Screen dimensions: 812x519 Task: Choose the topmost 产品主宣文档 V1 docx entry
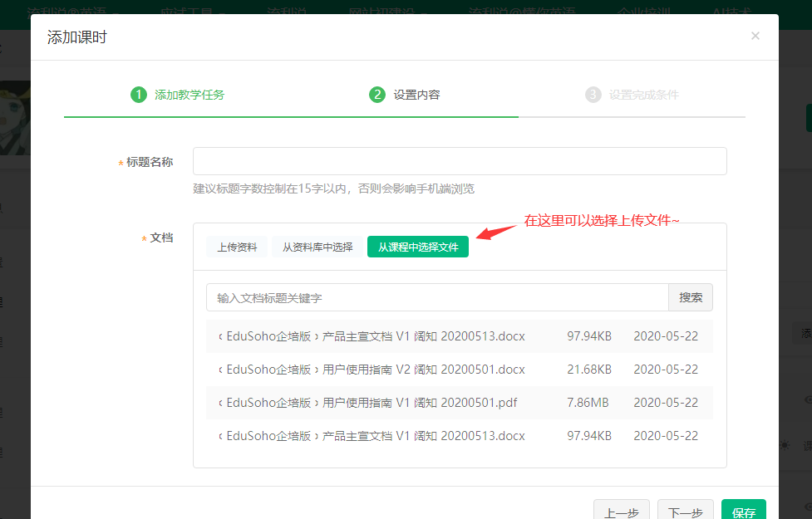(x=375, y=336)
